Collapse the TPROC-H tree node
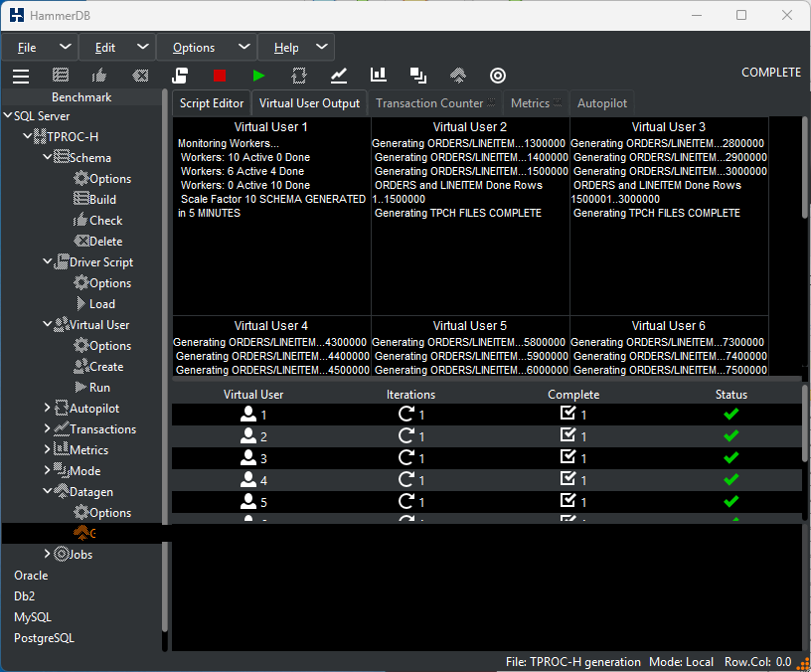The image size is (811, 672). tap(28, 136)
